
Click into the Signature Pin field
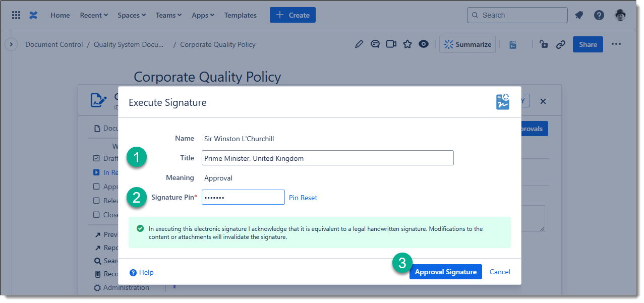tap(243, 197)
